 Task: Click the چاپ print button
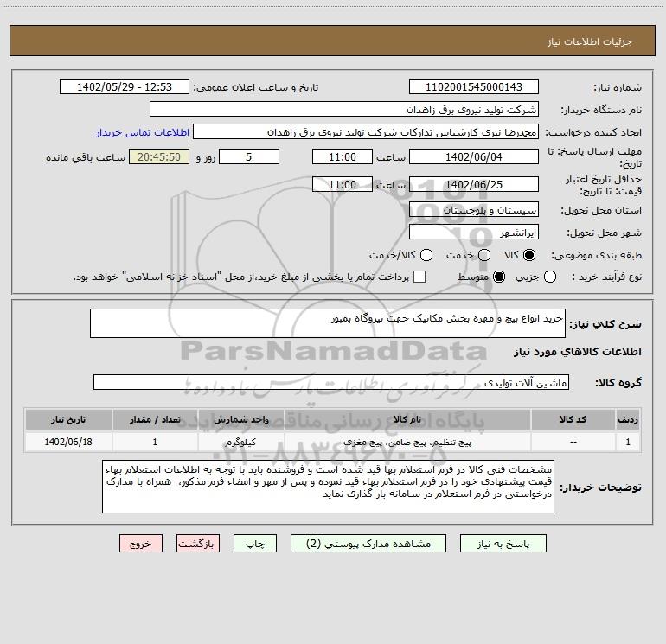(255, 544)
